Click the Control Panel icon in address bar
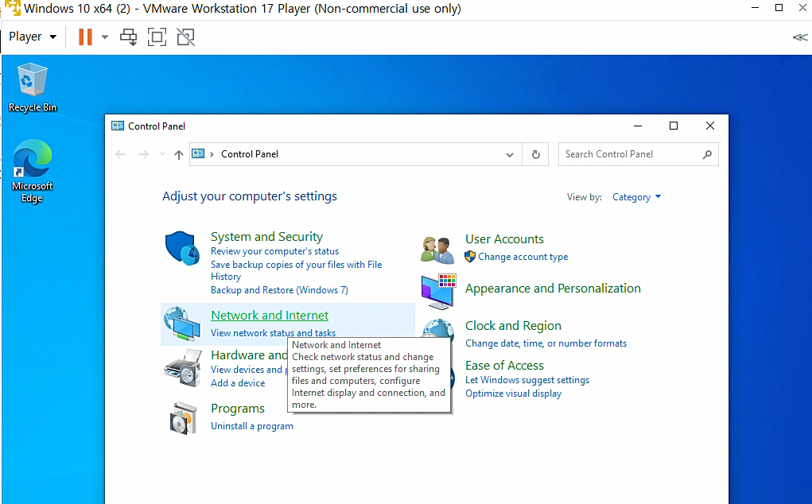The height and width of the screenshot is (504, 812). click(x=198, y=153)
